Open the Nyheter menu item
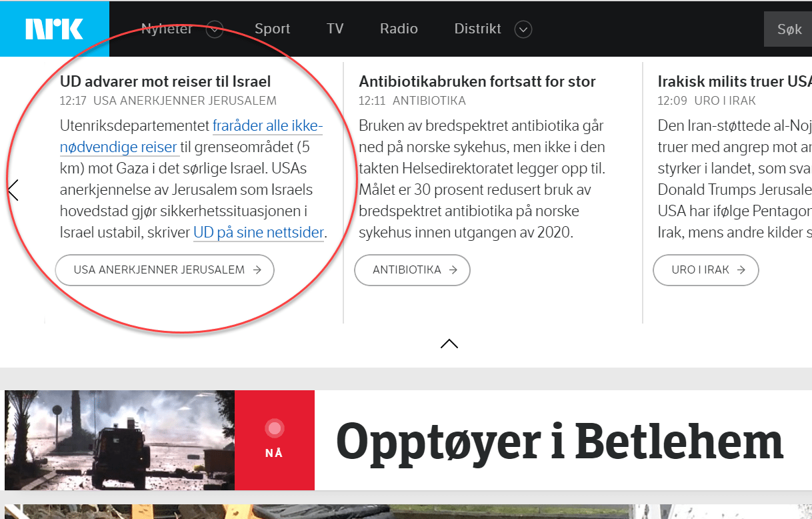Screen dimensions: 812x519 (x=167, y=29)
